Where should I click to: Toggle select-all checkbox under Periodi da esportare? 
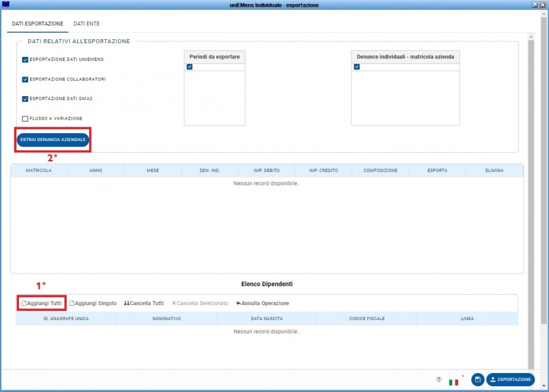click(190, 67)
